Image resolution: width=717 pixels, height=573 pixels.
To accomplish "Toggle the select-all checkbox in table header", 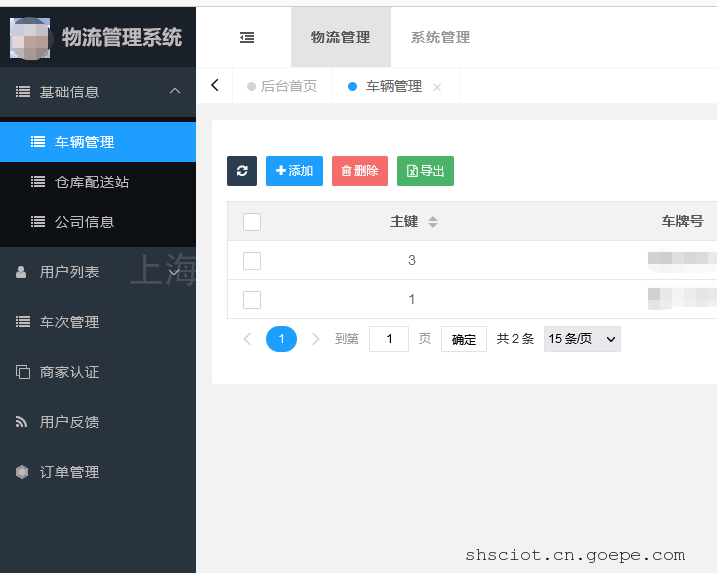I will [x=252, y=222].
